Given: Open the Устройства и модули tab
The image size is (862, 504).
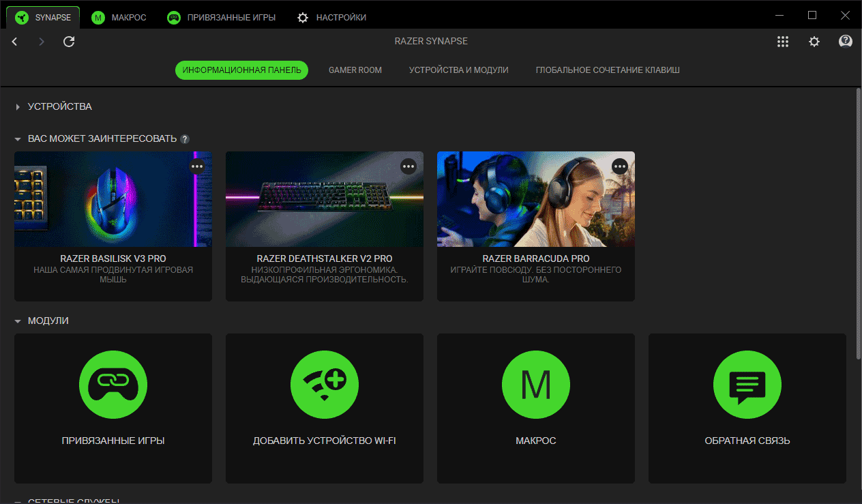Looking at the screenshot, I should [459, 70].
